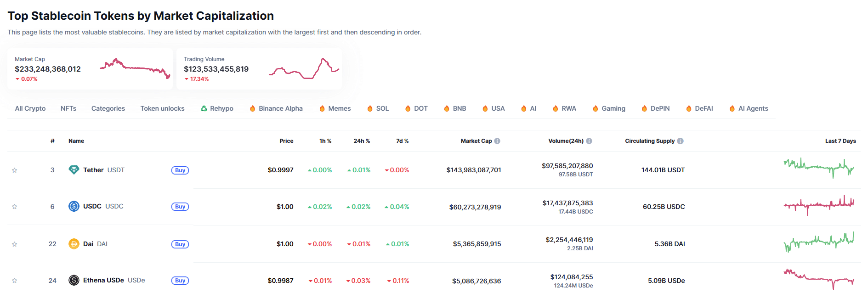Viewport: 868px width, 293px height.
Task: Click the flame icon beside SOL
Action: pyautogui.click(x=370, y=108)
